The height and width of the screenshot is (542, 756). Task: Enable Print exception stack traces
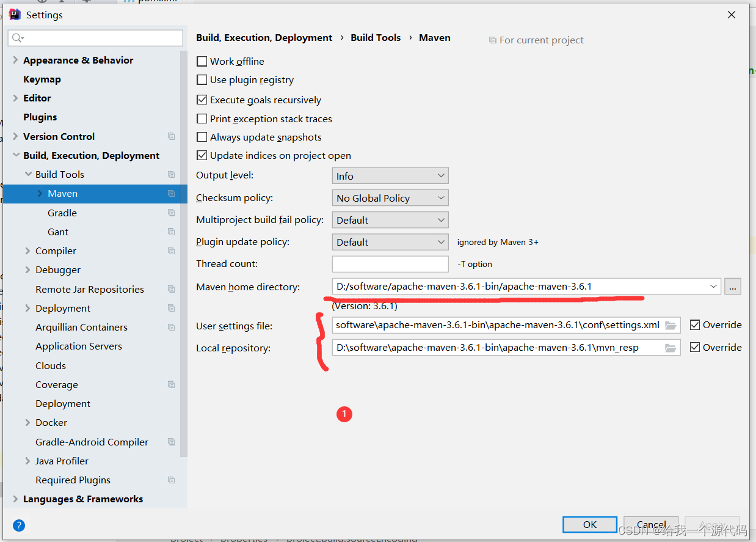click(202, 119)
